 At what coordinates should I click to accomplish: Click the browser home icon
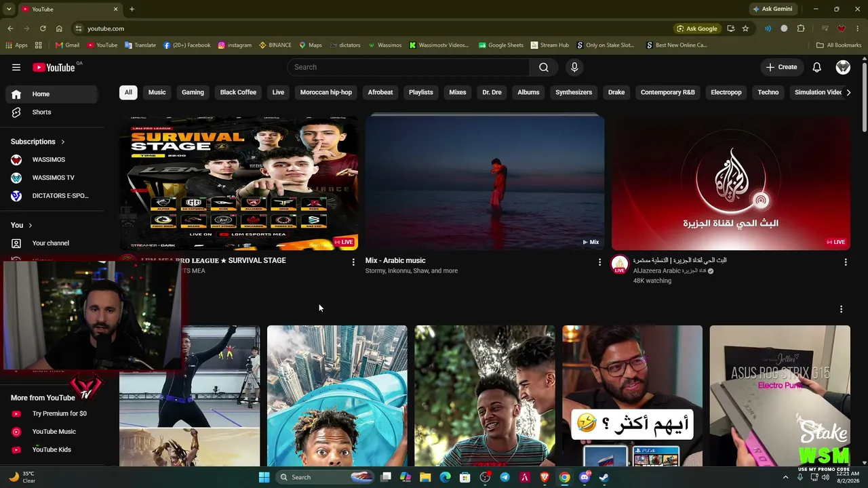tap(59, 28)
